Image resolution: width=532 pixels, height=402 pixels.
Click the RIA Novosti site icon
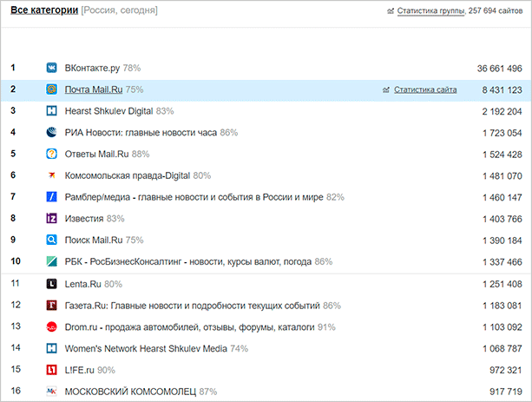point(52,133)
